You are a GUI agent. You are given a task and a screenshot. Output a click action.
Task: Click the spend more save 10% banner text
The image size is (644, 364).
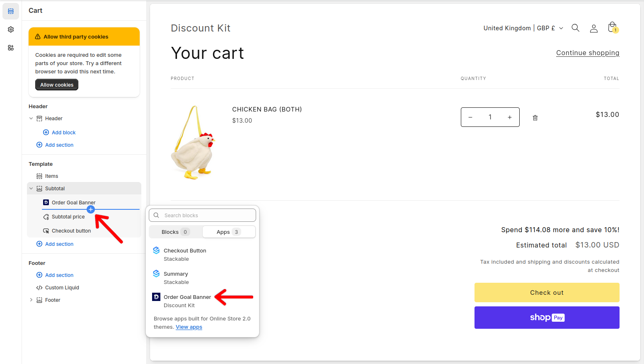pyautogui.click(x=560, y=230)
